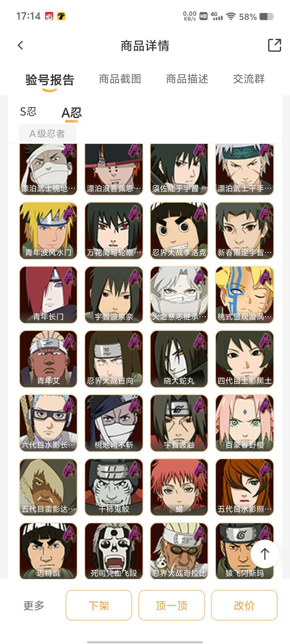Select the S忍 sub-tab
Image resolution: width=290 pixels, height=644 pixels.
point(28,112)
